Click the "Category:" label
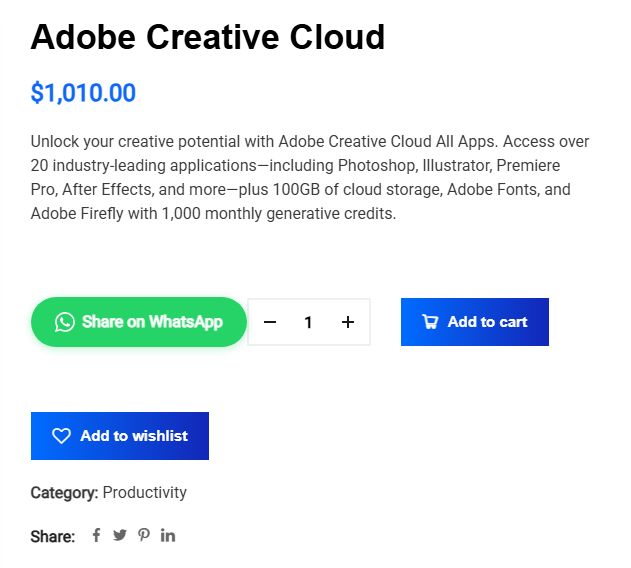This screenshot has width=631, height=568. coord(64,492)
